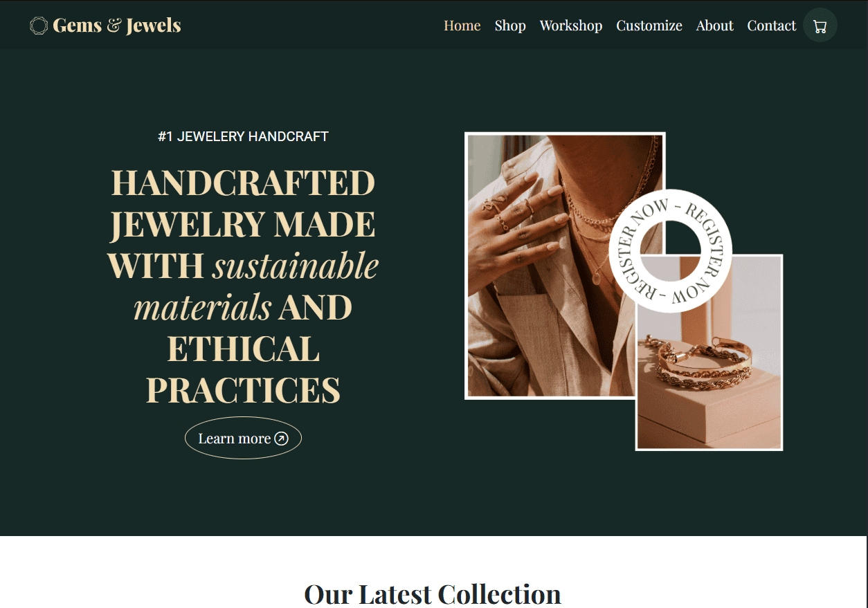Click the Learn more button
The image size is (868, 608).
(x=243, y=438)
